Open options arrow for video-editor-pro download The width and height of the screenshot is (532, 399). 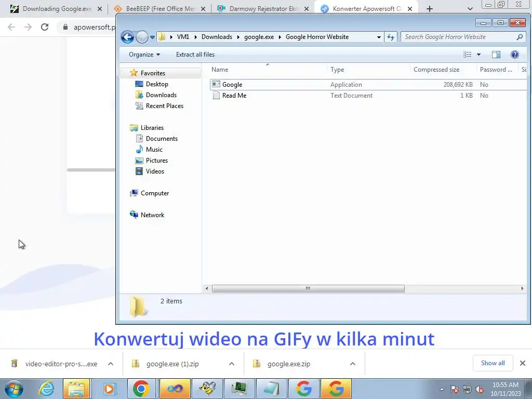pyautogui.click(x=111, y=364)
